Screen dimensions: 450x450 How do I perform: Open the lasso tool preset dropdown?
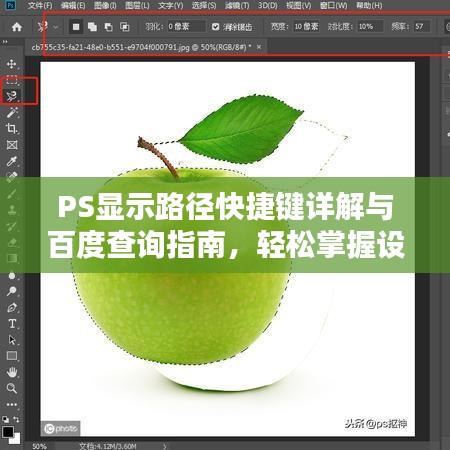56,27
